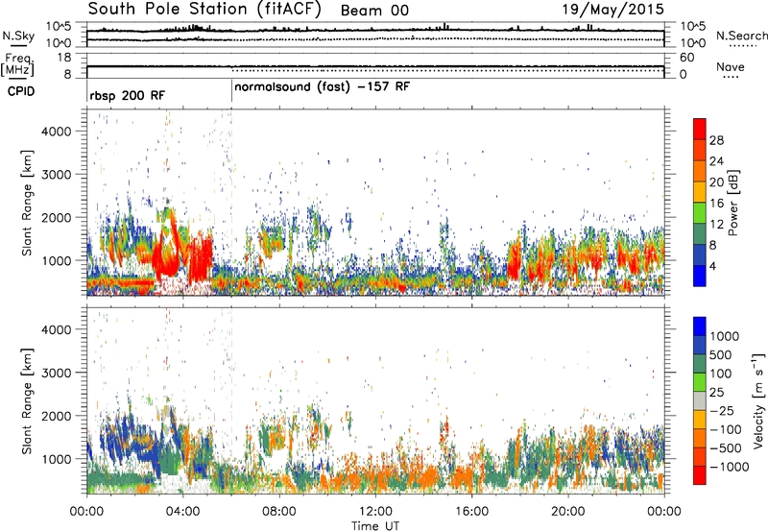Click the 'Time UT' axis title

[x=375, y=526]
